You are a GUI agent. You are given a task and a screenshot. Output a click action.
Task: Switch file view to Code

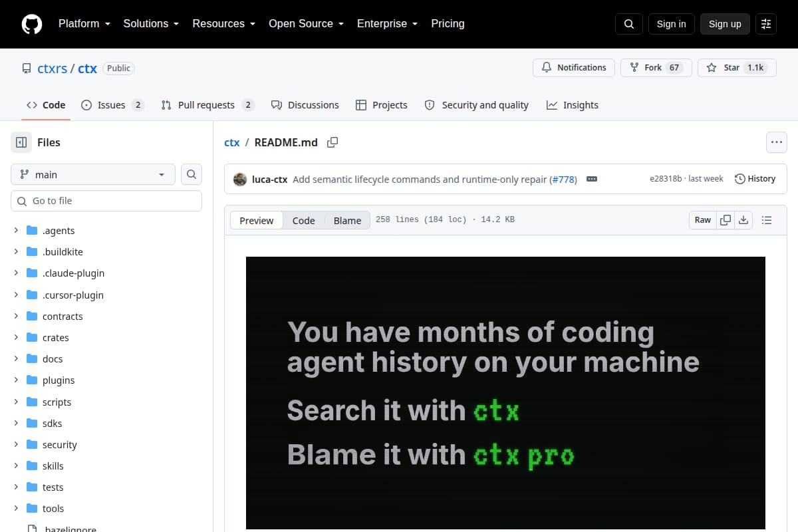point(303,221)
